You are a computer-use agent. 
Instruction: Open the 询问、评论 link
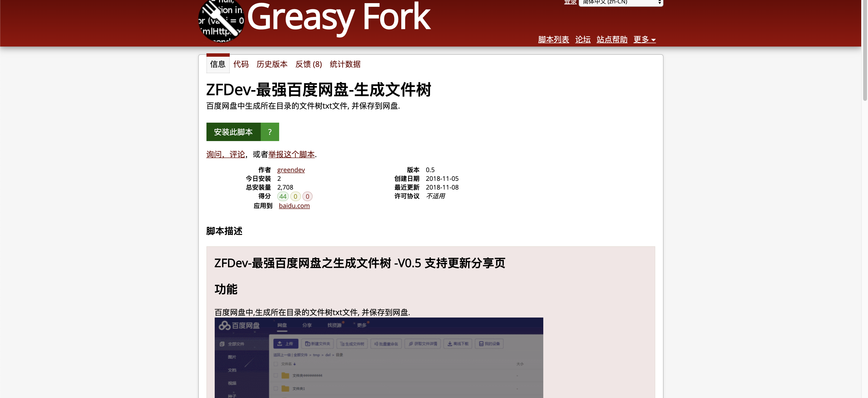coord(225,154)
